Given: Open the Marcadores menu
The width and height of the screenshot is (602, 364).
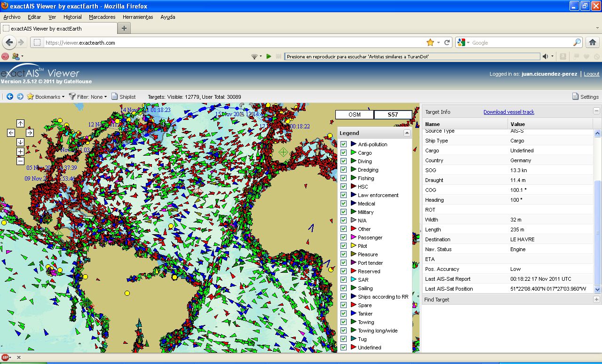Looking at the screenshot, I should click(x=102, y=17).
